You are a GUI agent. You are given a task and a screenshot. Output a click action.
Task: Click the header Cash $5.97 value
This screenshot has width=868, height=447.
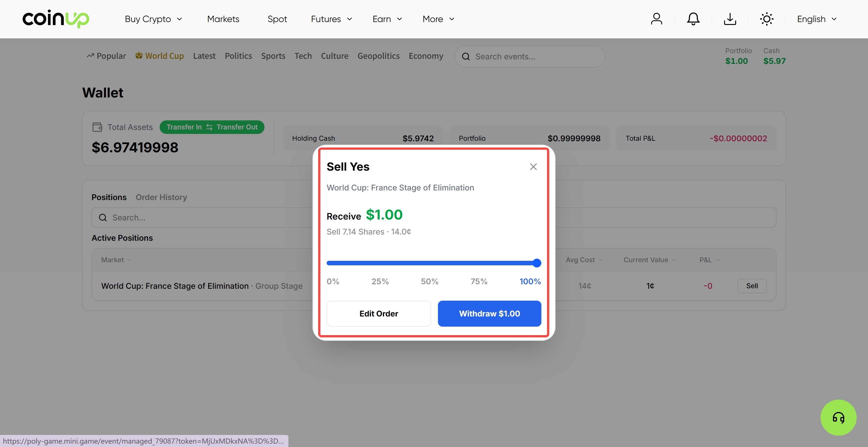774,61
